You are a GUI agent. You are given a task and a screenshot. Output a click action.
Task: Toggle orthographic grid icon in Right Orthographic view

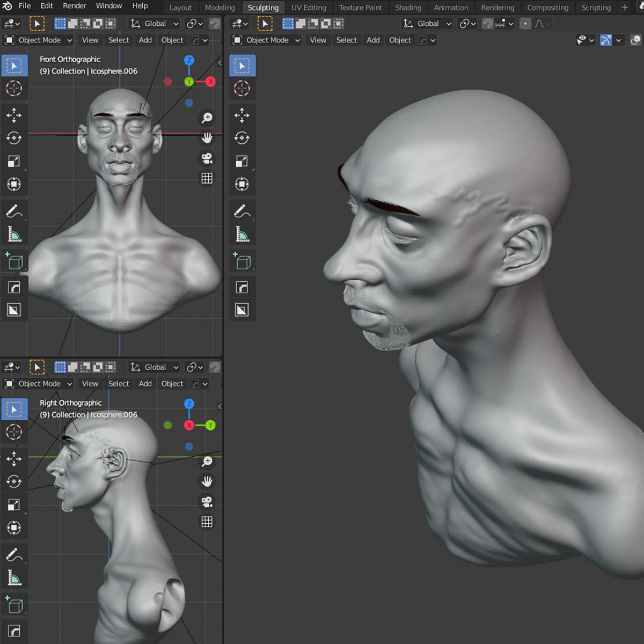(x=207, y=522)
